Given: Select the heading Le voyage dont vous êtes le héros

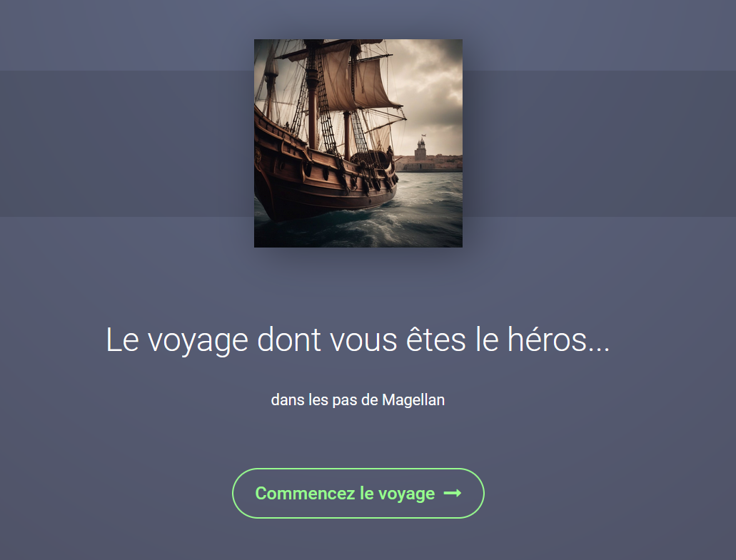Looking at the screenshot, I should 358,340.
